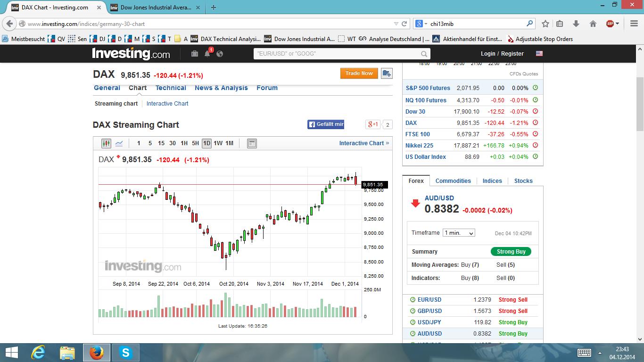Image resolution: width=644 pixels, height=362 pixels.
Task: Click the portfolio briefcase icon in header
Action: tap(194, 53)
